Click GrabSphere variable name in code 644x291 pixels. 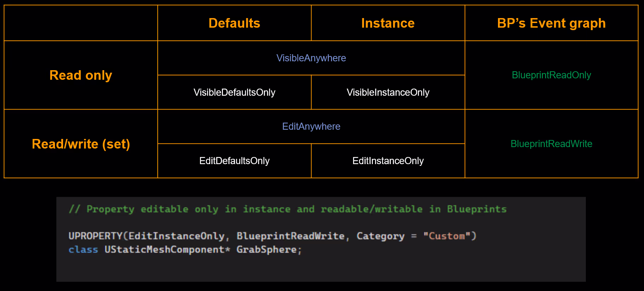click(267, 250)
